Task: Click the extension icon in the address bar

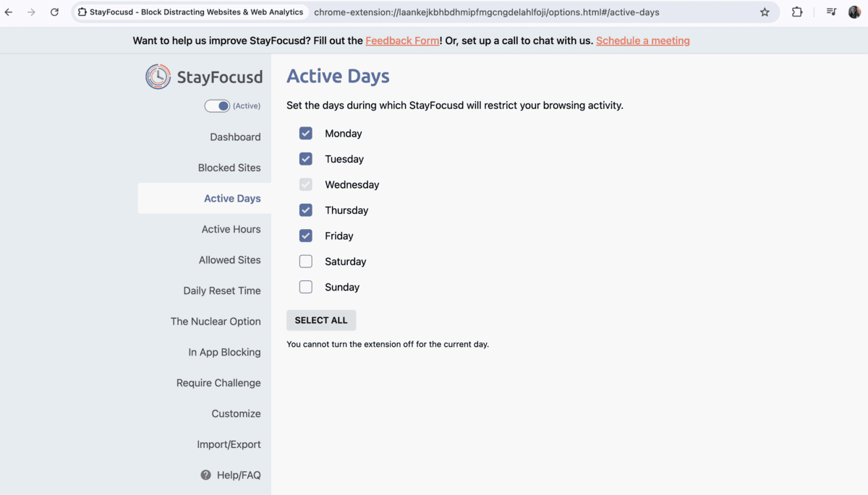Action: coord(82,12)
